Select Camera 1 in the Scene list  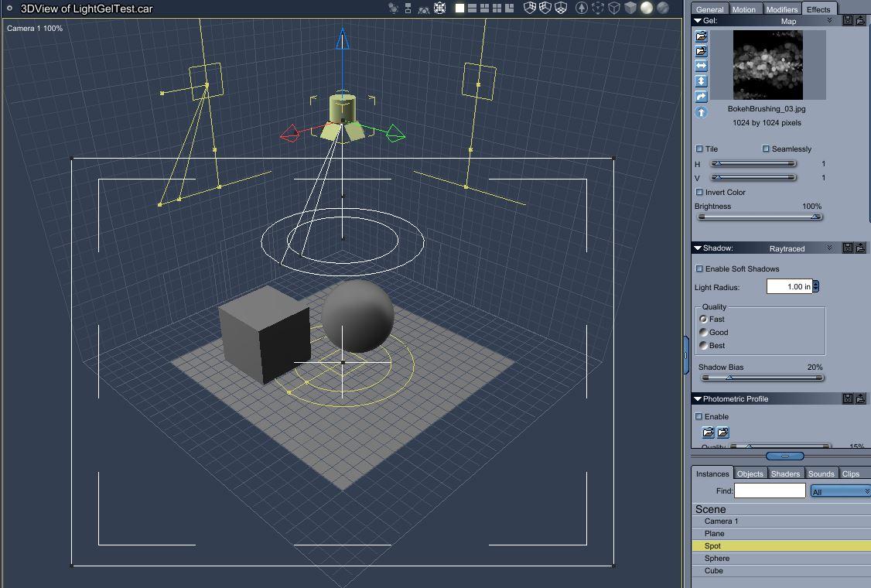coord(781,521)
